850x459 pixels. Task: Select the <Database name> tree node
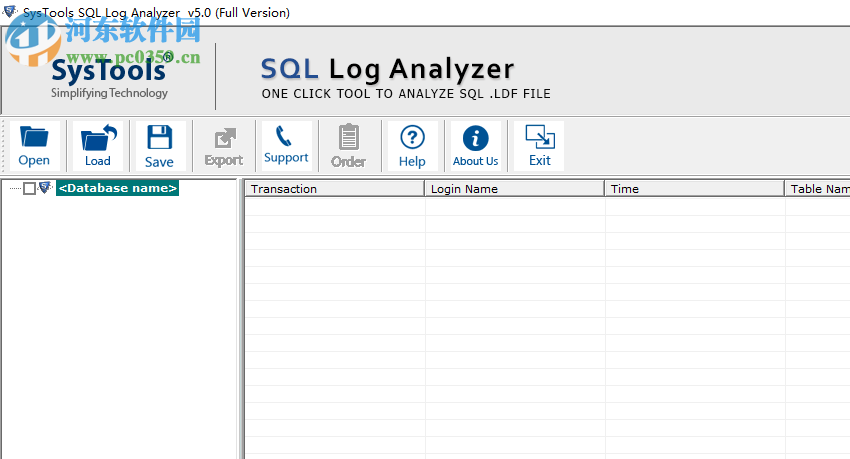pyautogui.click(x=118, y=188)
